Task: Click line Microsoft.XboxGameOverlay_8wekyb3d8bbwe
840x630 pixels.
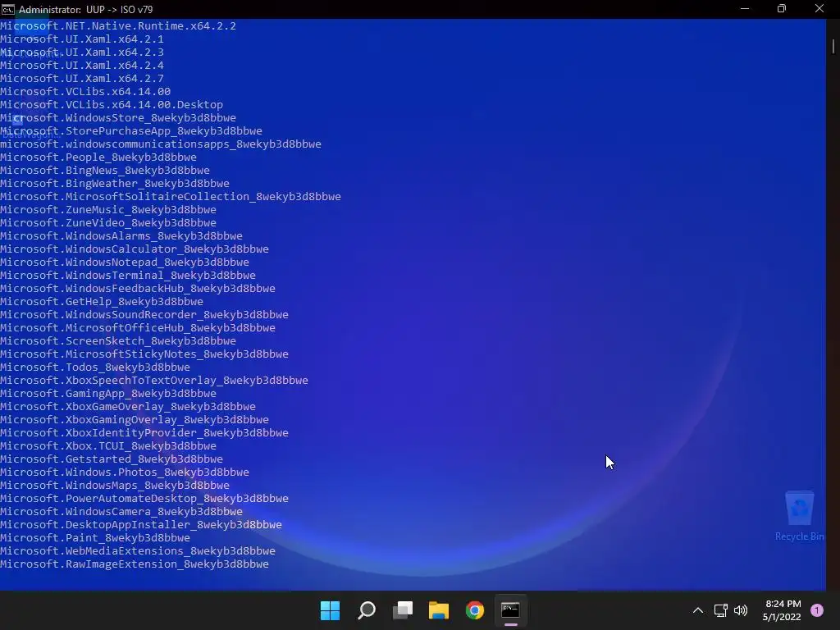Action: pos(128,407)
